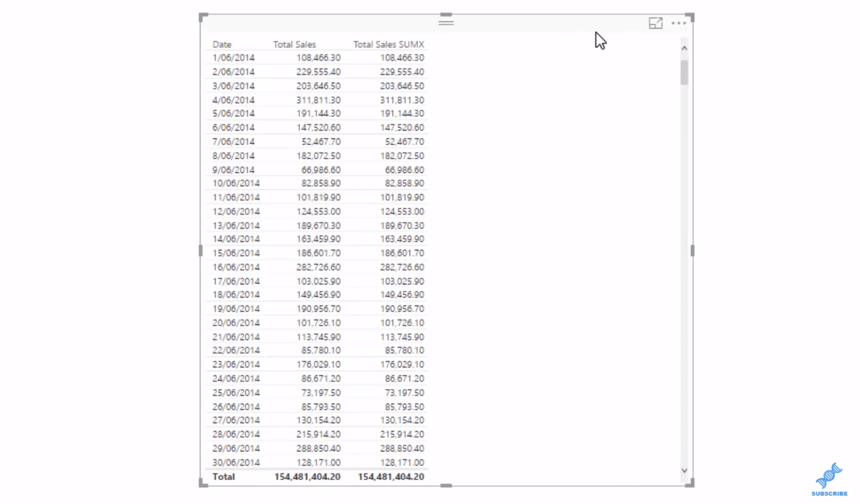This screenshot has width=860, height=504.
Task: Click the Total row label
Action: (x=224, y=477)
